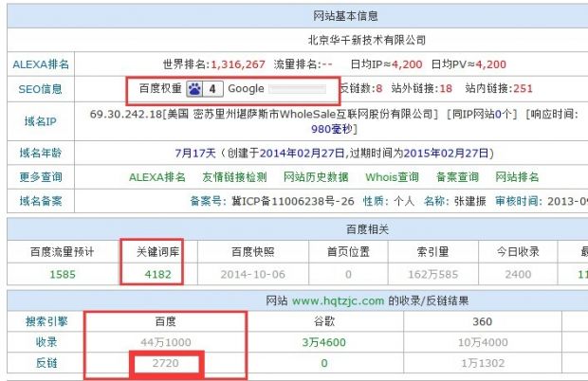This screenshot has height=381, width=588.
Task: Click the Baidu paw weight icon
Action: [194, 89]
